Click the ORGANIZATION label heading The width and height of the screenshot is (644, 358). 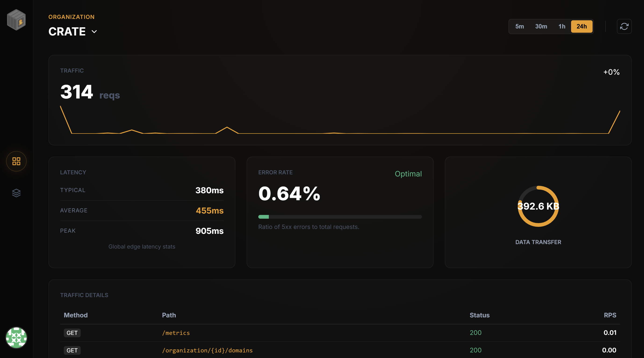click(x=72, y=17)
